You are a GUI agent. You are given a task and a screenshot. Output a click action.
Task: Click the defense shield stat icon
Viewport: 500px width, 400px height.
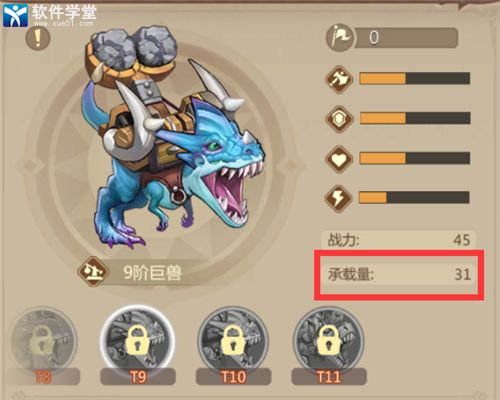click(339, 119)
